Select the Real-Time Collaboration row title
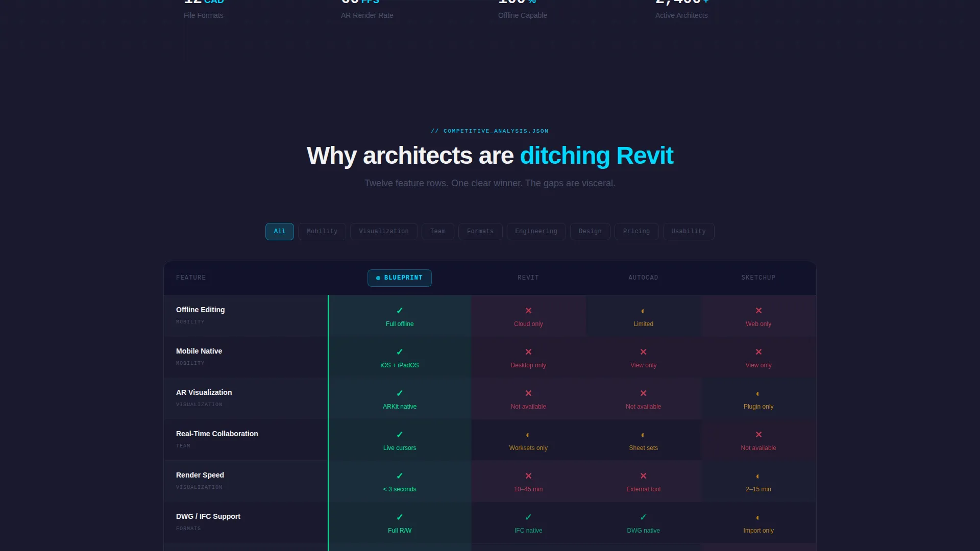The width and height of the screenshot is (980, 551). point(217,434)
